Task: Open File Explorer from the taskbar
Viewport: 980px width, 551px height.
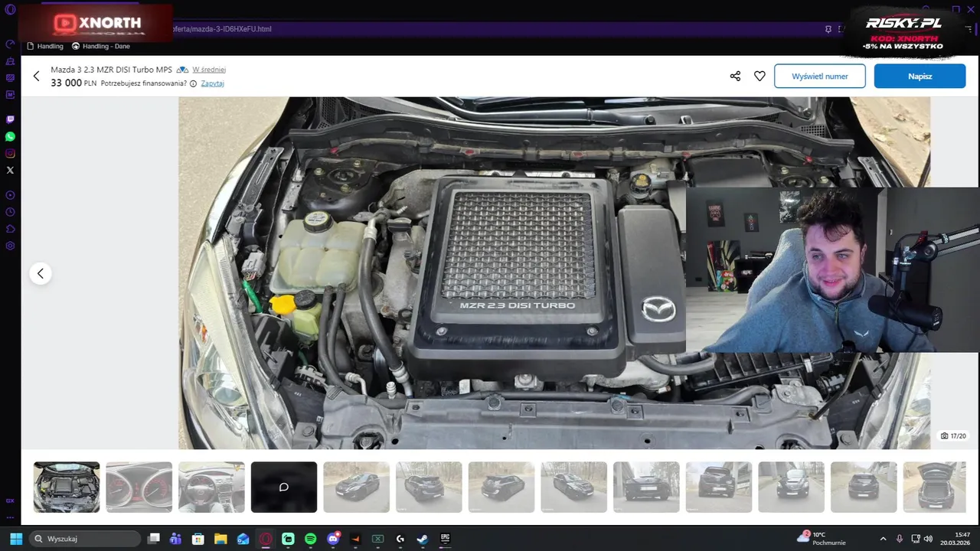Action: coord(220,539)
